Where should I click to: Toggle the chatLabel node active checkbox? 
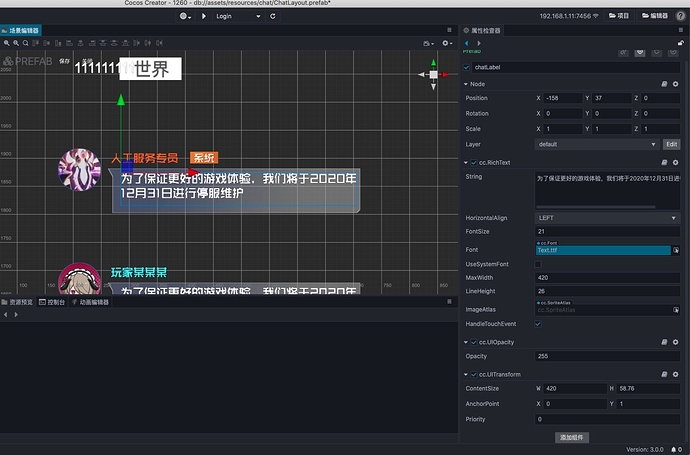tap(467, 67)
